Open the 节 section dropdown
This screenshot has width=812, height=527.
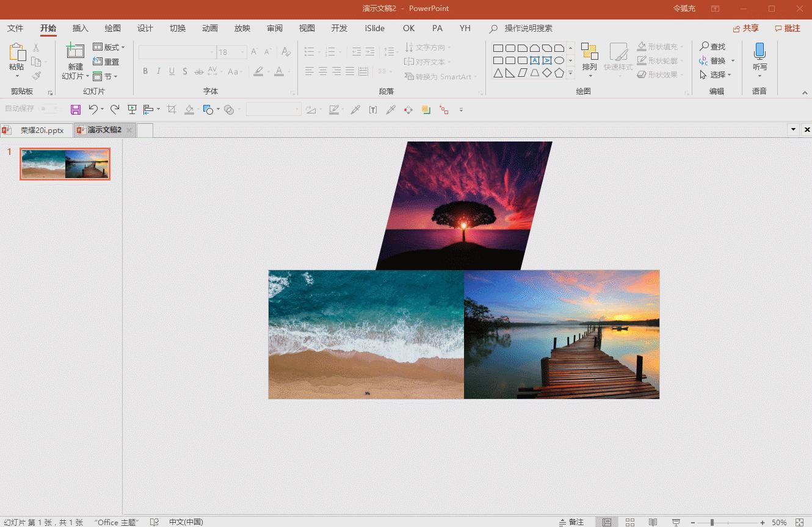pos(105,76)
